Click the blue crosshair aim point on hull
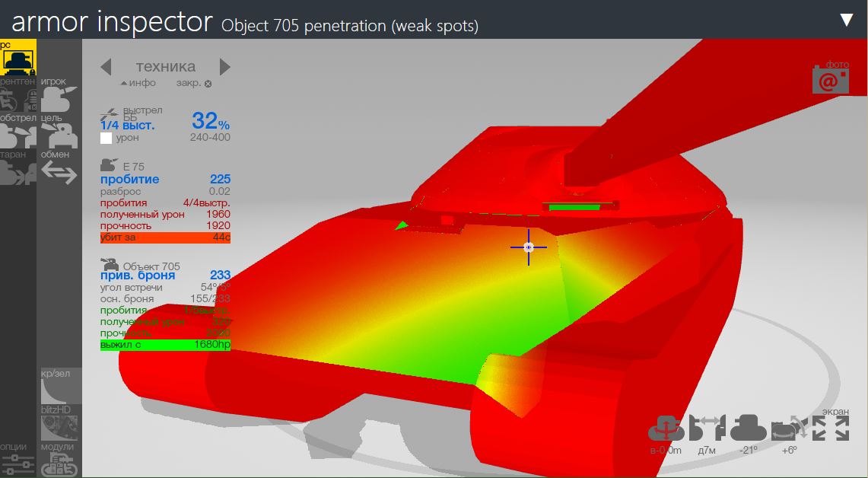This screenshot has width=868, height=478. (x=529, y=247)
